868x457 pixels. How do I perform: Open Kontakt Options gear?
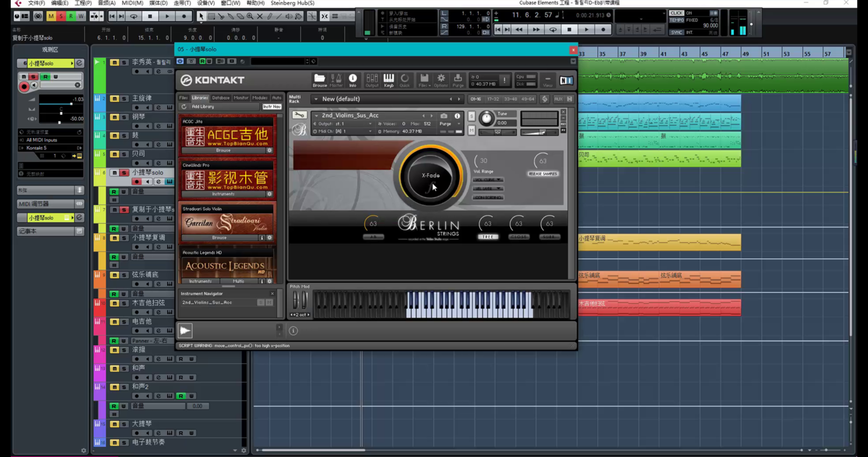[x=441, y=80]
